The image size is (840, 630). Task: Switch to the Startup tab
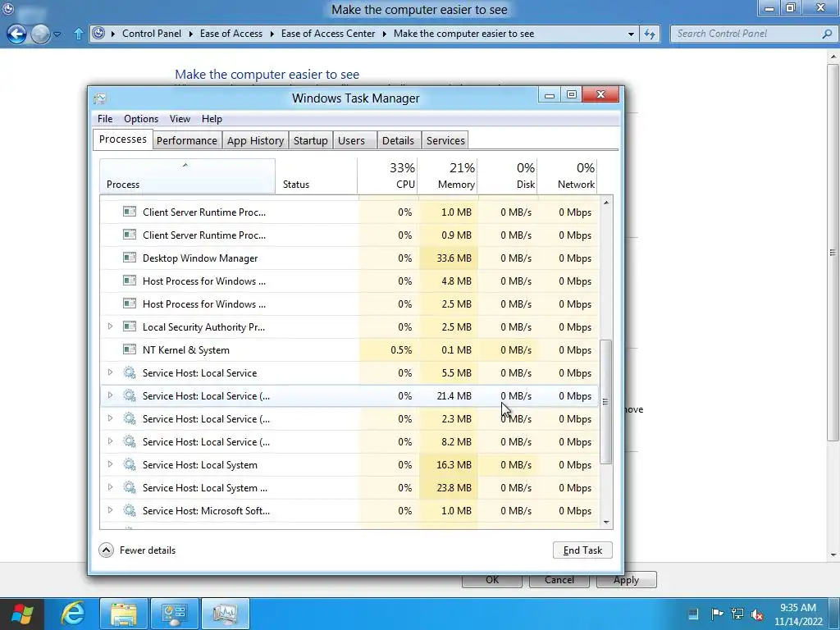(x=310, y=140)
